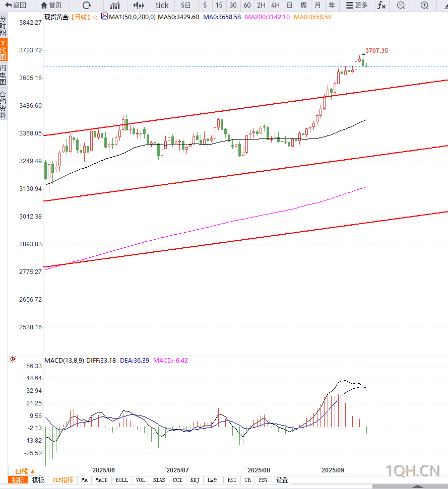Switch to the 4H timeframe

pos(275,6)
